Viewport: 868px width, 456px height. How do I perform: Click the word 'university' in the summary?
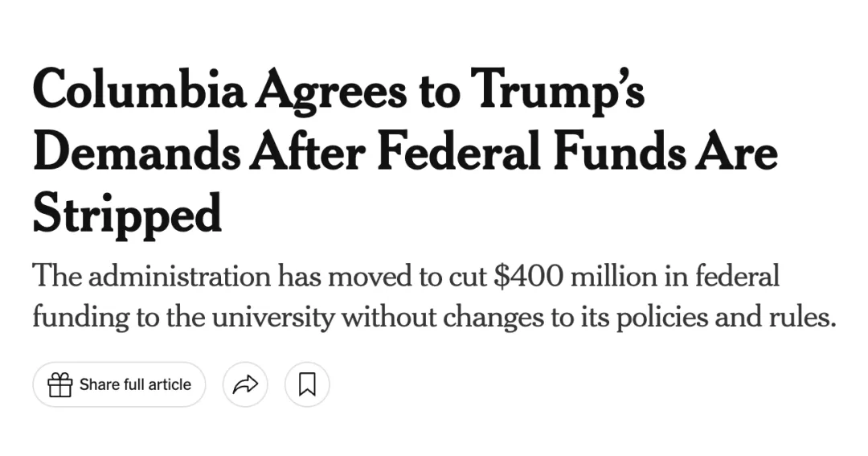click(x=274, y=318)
